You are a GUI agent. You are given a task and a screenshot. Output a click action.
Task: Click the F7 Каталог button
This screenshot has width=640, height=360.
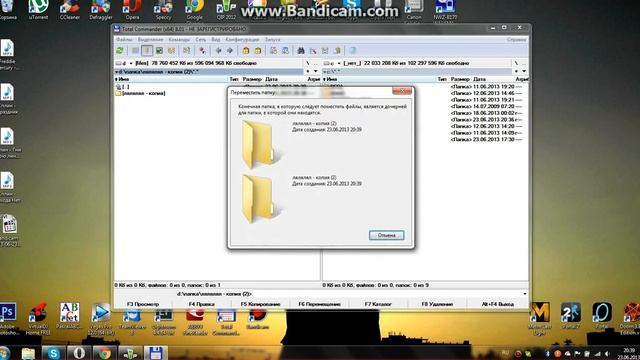[x=378, y=304]
